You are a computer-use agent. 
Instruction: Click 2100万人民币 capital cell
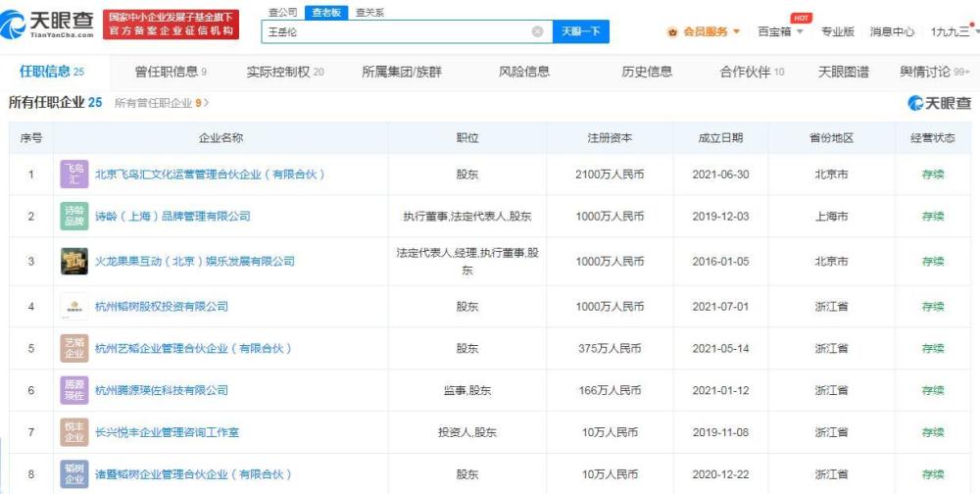click(x=610, y=174)
